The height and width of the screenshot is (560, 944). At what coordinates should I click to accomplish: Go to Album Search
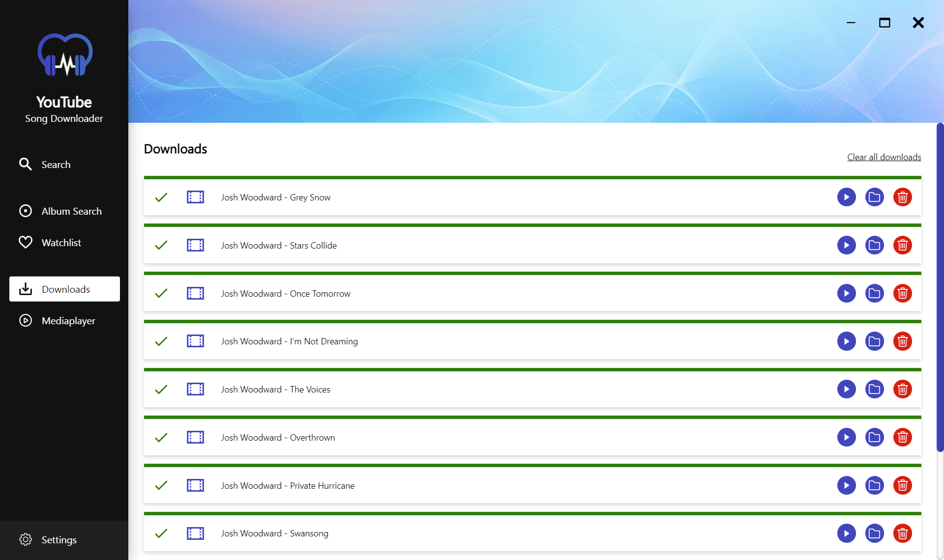(64, 211)
